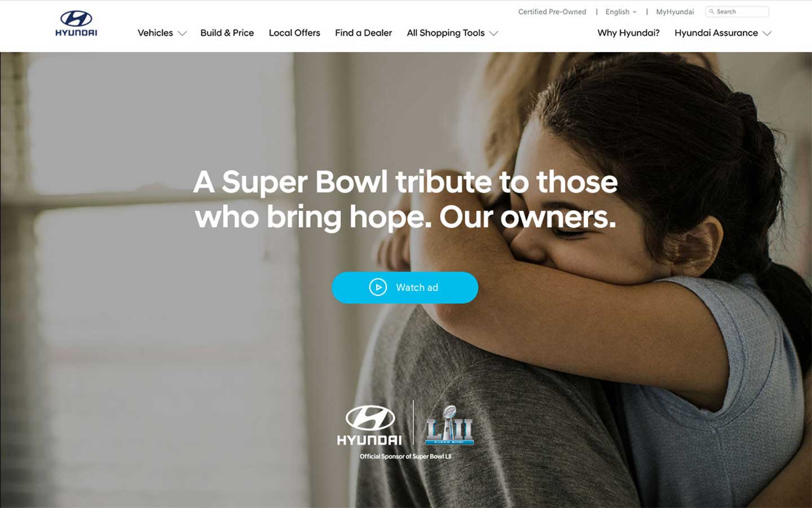Screen dimensions: 812x508
Task: Open the English language dropdown
Action: 621,12
